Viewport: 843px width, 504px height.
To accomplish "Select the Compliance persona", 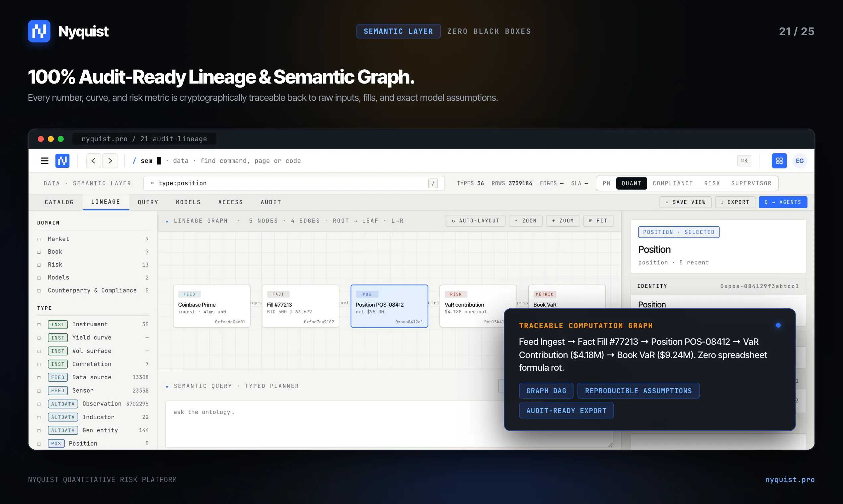I will [672, 183].
